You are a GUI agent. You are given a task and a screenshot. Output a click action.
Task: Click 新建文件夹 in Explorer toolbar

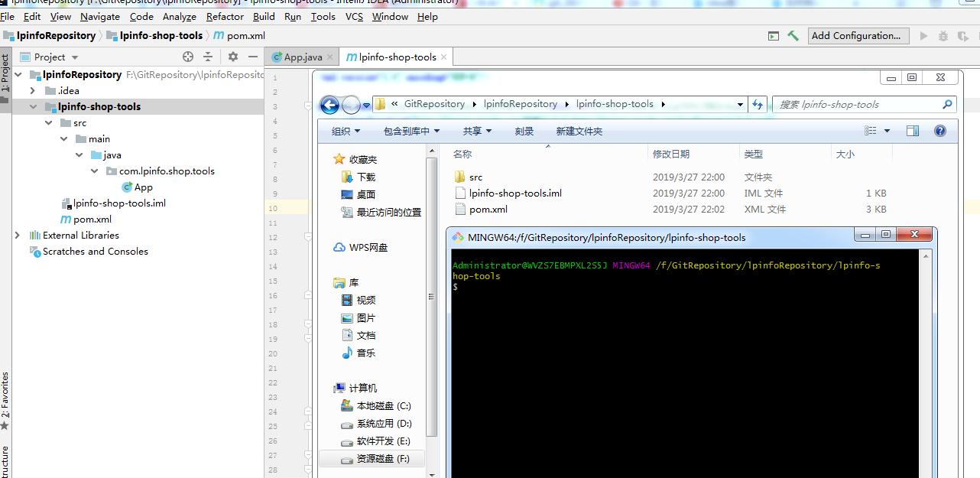point(579,131)
